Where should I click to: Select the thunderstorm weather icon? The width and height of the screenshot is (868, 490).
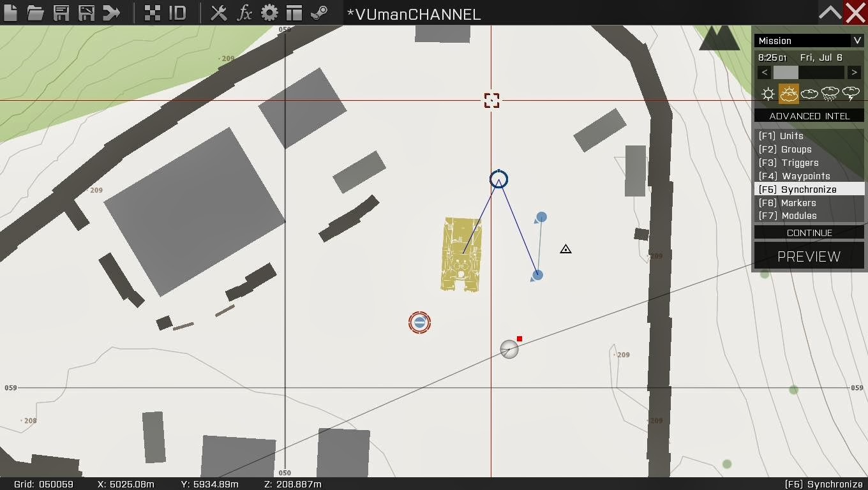851,94
